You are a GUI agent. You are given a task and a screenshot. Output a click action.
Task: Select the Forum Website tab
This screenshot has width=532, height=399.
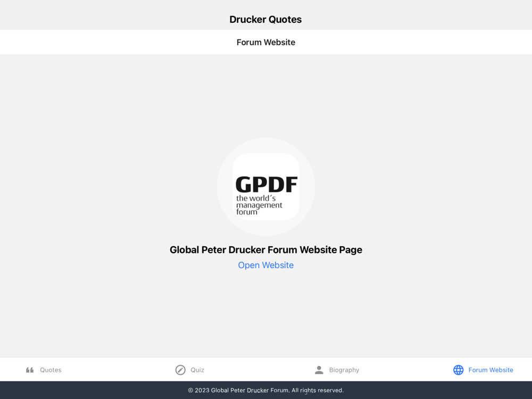click(x=483, y=370)
